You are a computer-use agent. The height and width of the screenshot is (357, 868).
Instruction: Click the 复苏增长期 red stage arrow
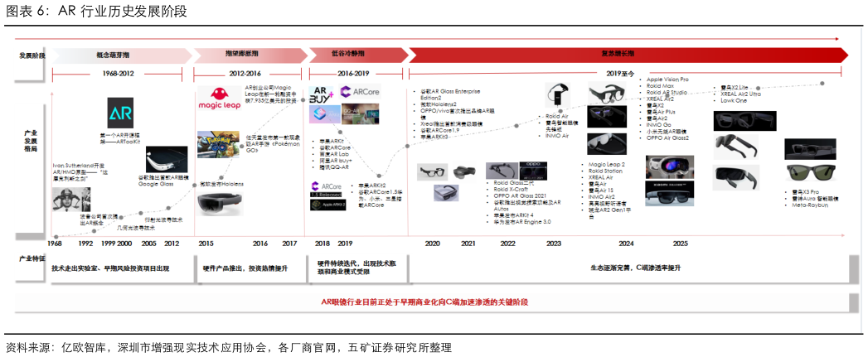pos(628,55)
